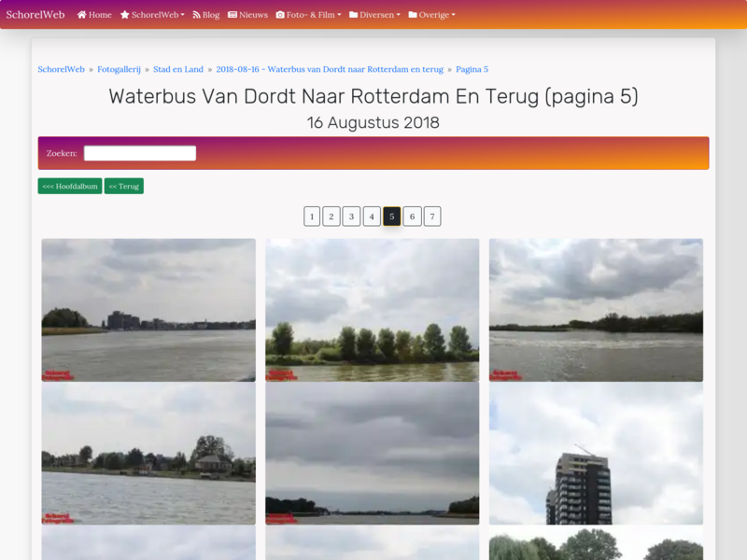Viewport: 747px width, 560px height.
Task: Click the camera icon for Foto- & Film
Action: click(x=280, y=15)
